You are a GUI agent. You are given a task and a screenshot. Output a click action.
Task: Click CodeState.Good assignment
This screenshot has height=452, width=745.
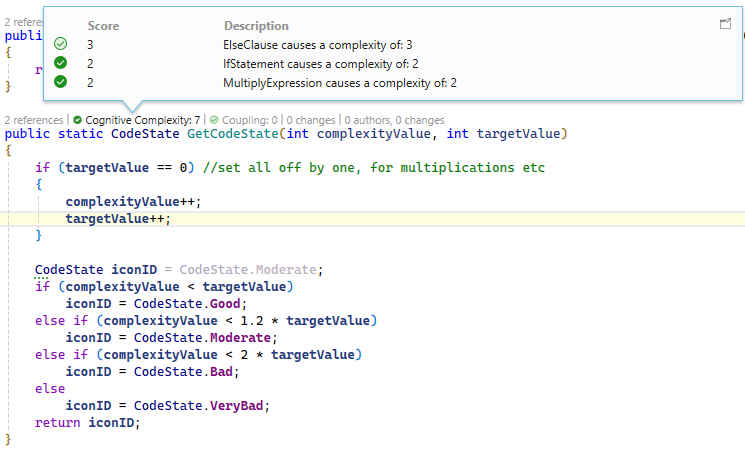pyautogui.click(x=156, y=304)
